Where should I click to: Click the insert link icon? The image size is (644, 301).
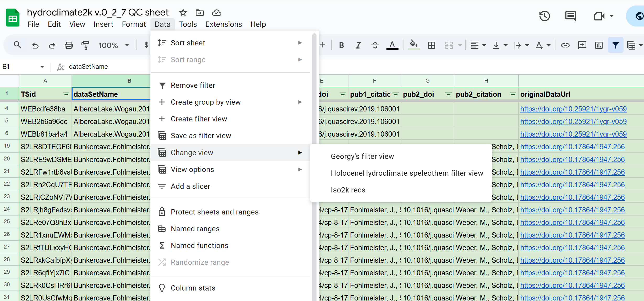(x=565, y=45)
